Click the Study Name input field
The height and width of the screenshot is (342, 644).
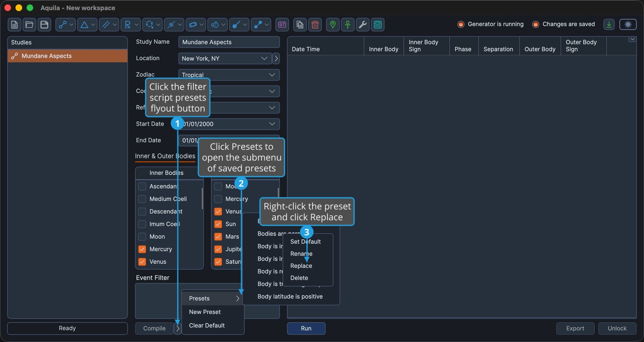tap(229, 42)
